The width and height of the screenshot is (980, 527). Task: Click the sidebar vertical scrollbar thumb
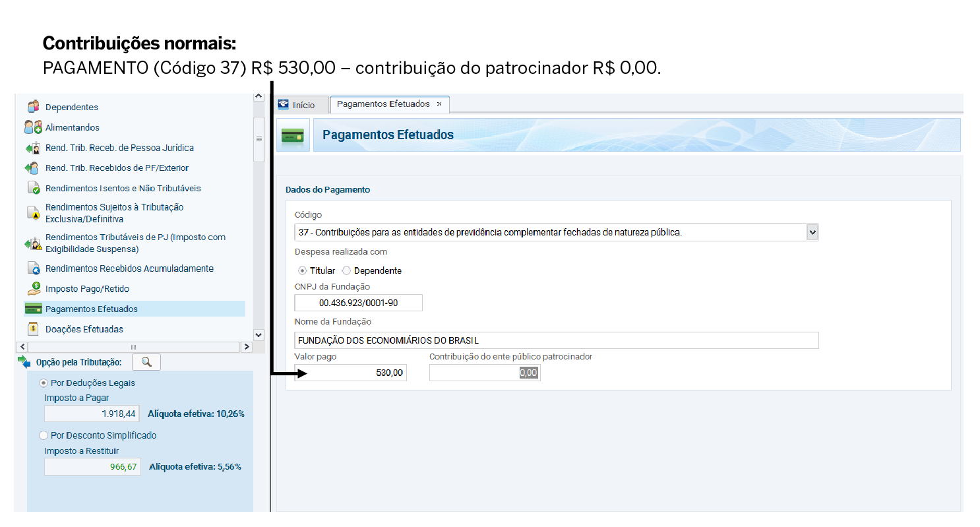pos(259,139)
